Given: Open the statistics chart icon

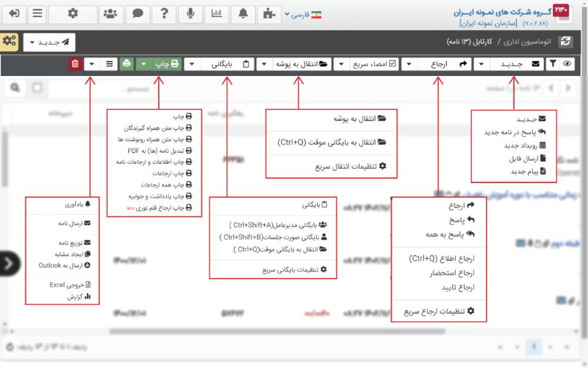Looking at the screenshot, I should click(217, 14).
